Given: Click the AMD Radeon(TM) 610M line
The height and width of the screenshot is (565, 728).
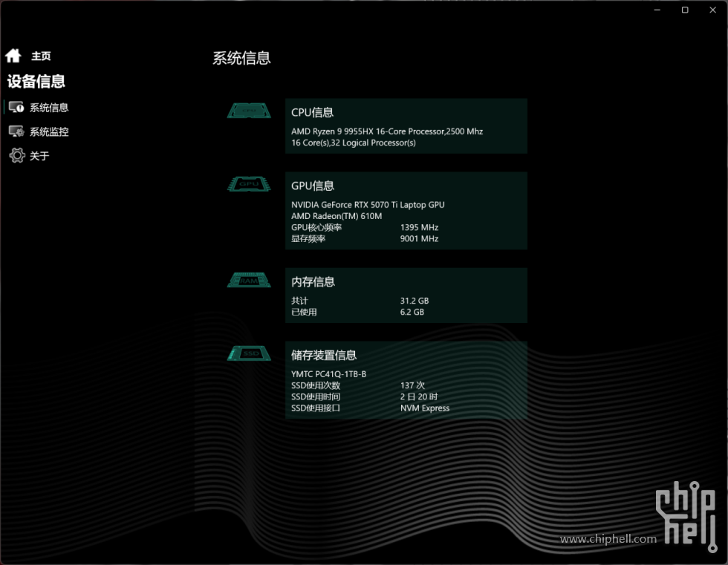Looking at the screenshot, I should [x=337, y=216].
